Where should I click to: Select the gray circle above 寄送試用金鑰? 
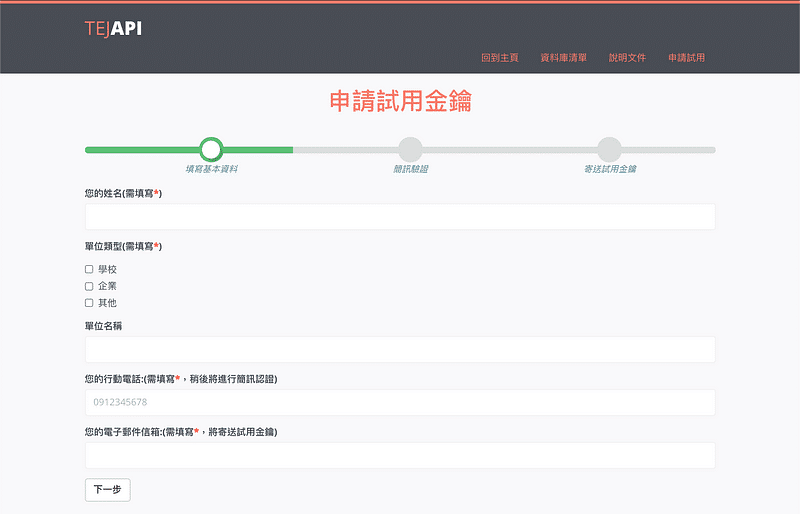point(609,149)
